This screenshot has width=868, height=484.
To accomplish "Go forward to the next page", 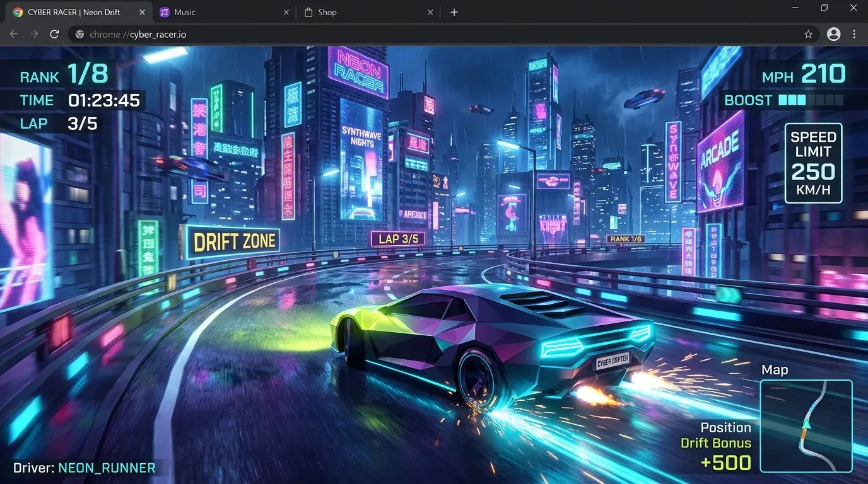I will 34,34.
